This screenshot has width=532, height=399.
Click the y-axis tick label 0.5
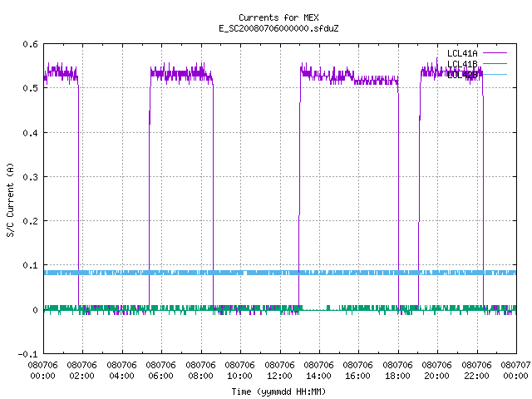coord(30,88)
